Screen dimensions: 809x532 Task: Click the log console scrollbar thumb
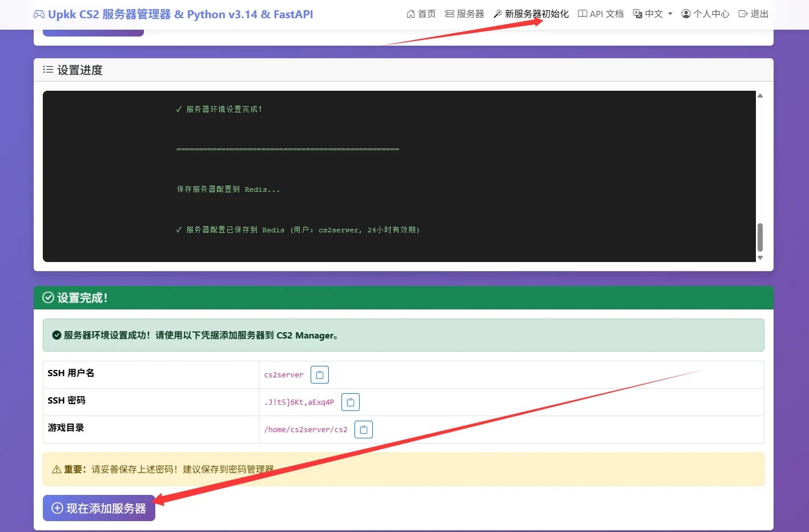760,237
